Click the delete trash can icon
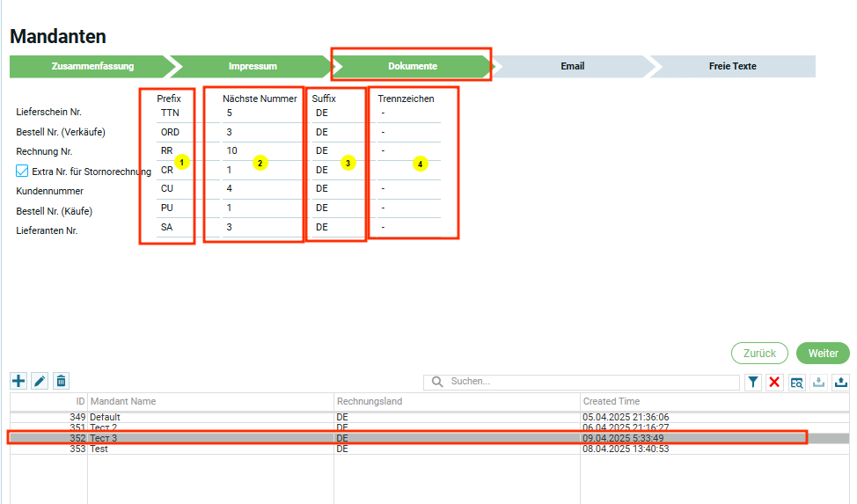This screenshot has width=857, height=504. click(x=61, y=381)
